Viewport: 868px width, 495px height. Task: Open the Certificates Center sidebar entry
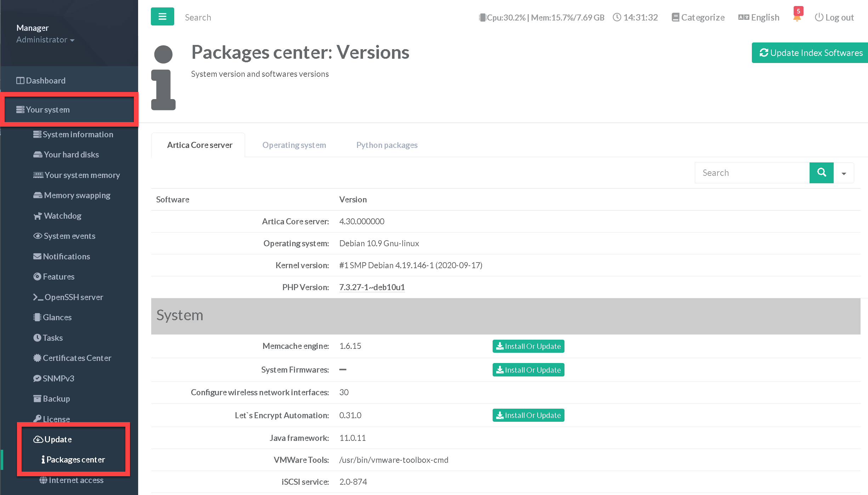77,358
